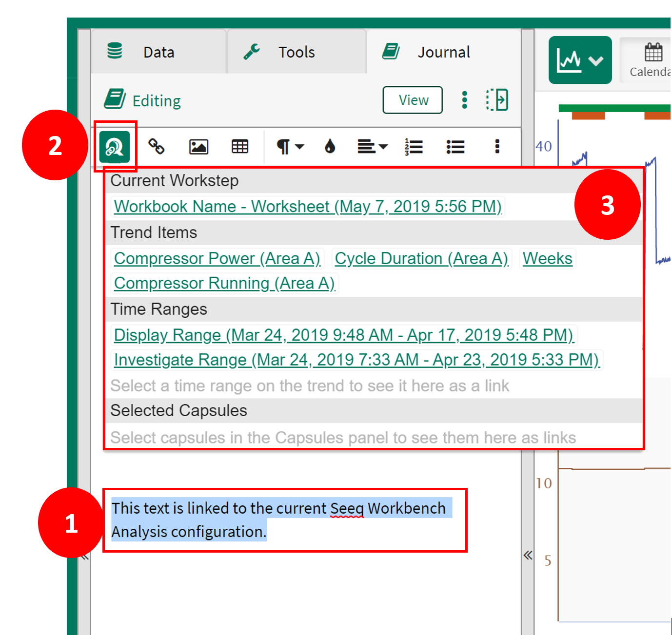672x635 pixels.
Task: Click Compressor Power (Area A) link
Action: 217,258
